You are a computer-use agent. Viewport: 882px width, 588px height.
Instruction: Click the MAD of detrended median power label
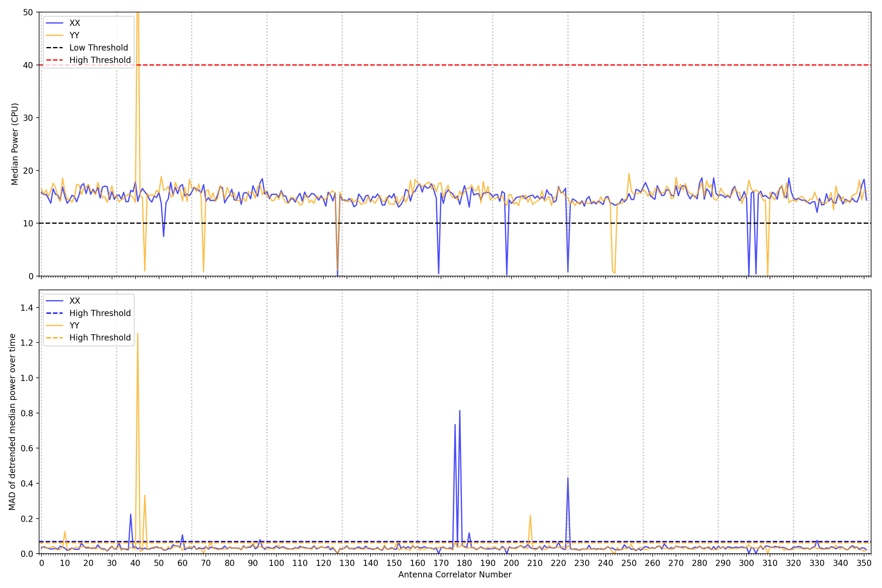[12, 422]
